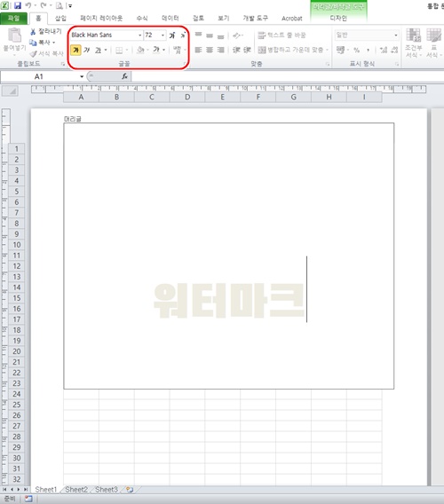Switch to Page Layout (페이지 레이아웃) tab
444x504 pixels.
coord(101,18)
